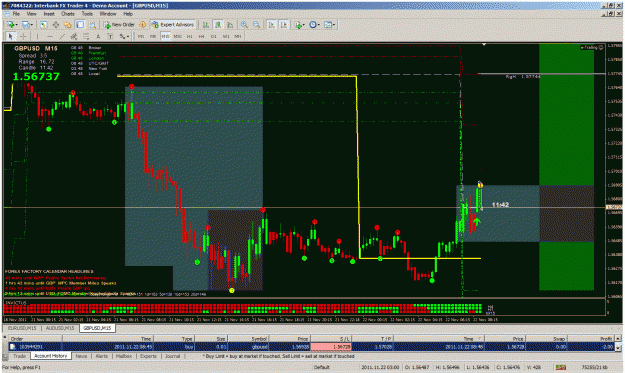625x373 pixels.
Task: Switch to bar chart display
Action: [206, 25]
